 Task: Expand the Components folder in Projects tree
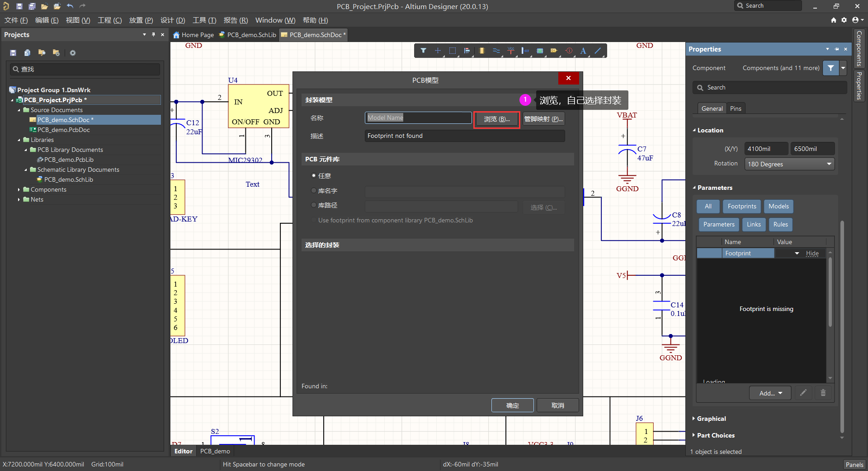point(19,189)
